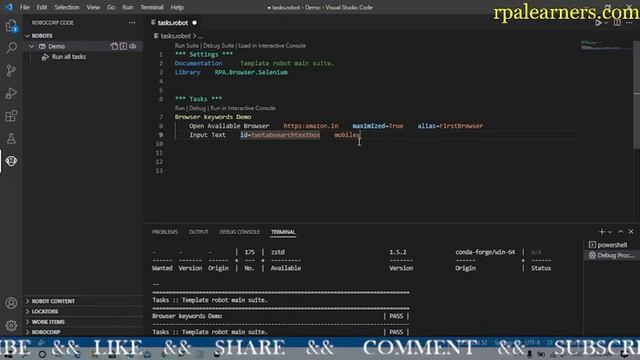Click the first action icon on Demo robot row
The width and height of the screenshot is (640, 360).
(x=114, y=46)
